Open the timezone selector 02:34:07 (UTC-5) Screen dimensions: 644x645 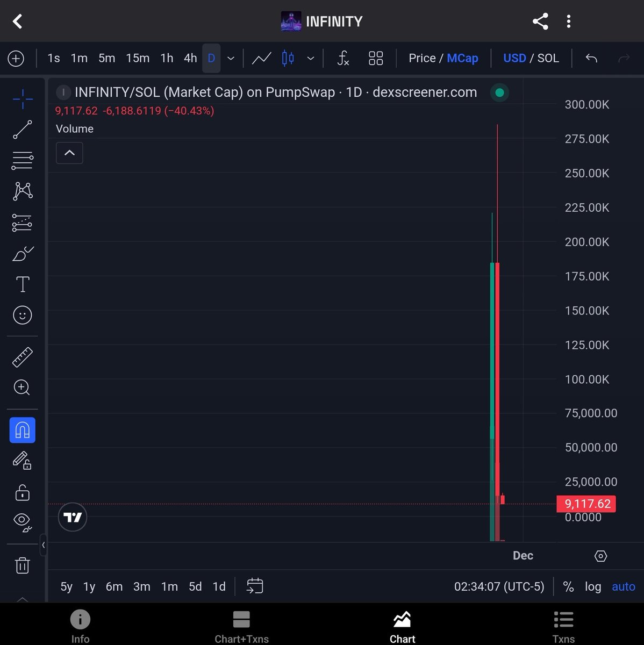pyautogui.click(x=499, y=586)
